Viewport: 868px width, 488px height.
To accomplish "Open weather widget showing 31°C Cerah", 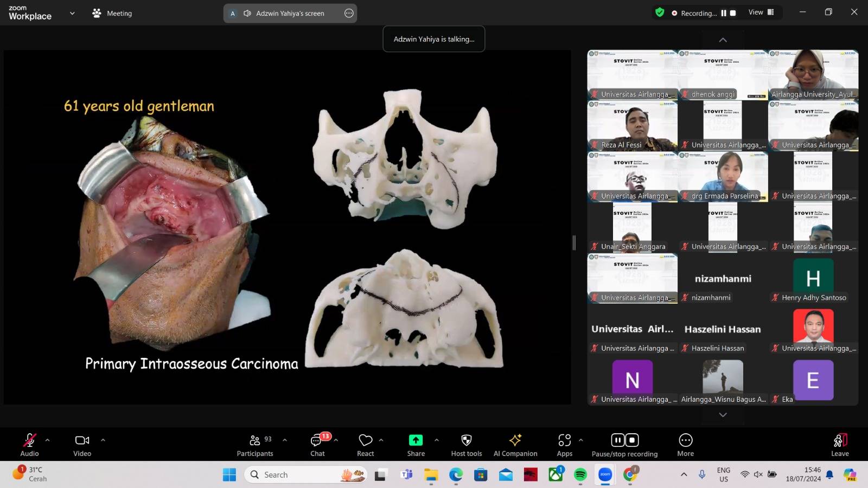I will click(x=30, y=474).
